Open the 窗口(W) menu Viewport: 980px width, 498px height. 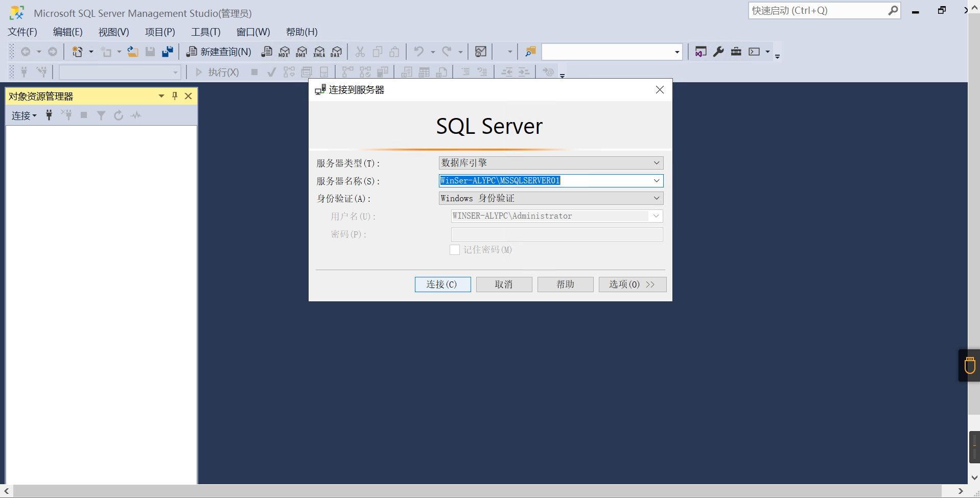coord(253,32)
